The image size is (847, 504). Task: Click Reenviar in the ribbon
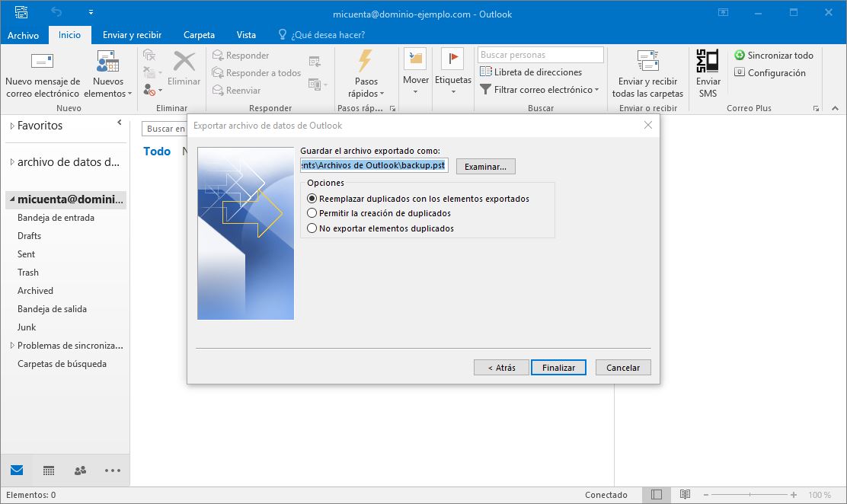pyautogui.click(x=237, y=90)
